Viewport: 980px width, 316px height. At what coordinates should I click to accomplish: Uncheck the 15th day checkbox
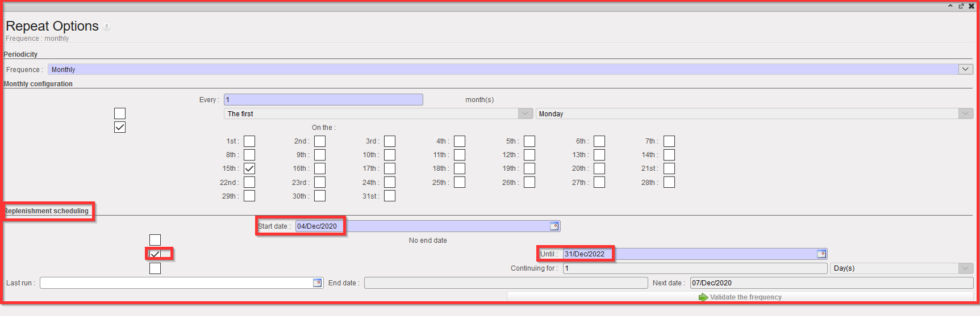[x=249, y=168]
